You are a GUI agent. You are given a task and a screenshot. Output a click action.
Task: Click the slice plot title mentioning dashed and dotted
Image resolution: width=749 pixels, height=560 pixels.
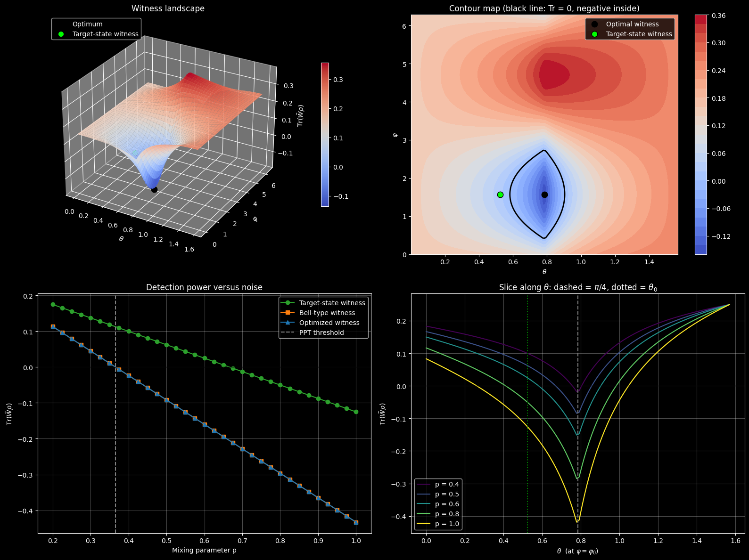click(x=578, y=287)
